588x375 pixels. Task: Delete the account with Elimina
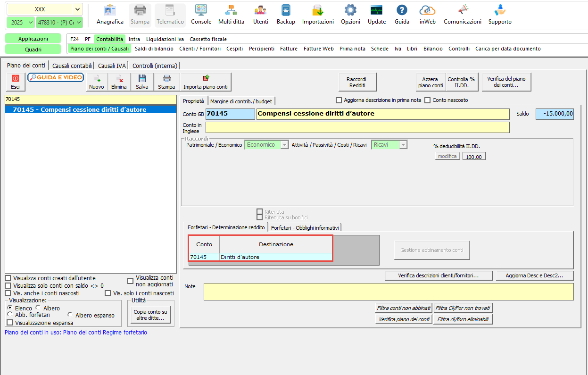coord(119,82)
